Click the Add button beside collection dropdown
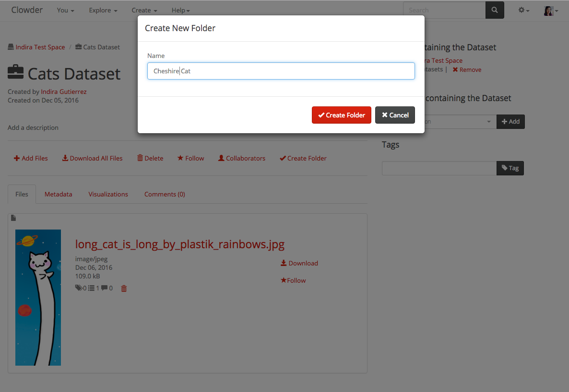The width and height of the screenshot is (569, 392). click(510, 122)
